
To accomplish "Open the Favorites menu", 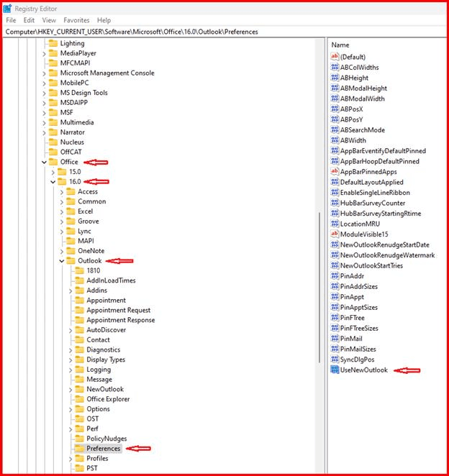I will pyautogui.click(x=76, y=20).
